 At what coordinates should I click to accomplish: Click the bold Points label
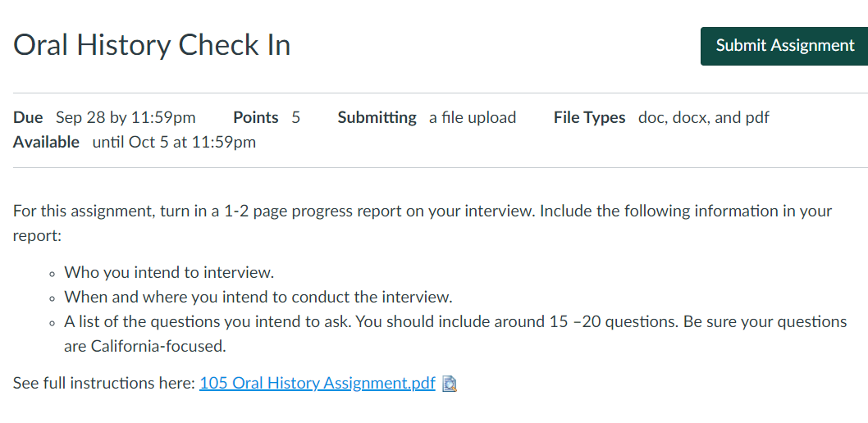coord(256,118)
